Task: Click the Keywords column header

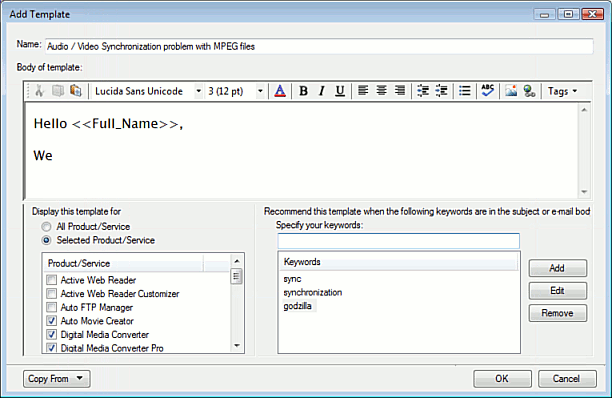Action: tap(399, 262)
